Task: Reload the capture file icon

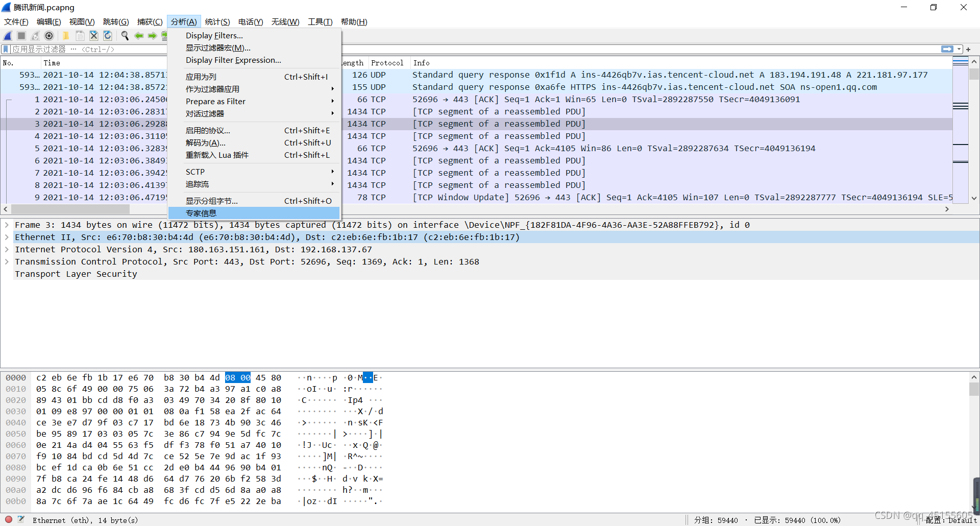Action: point(108,36)
